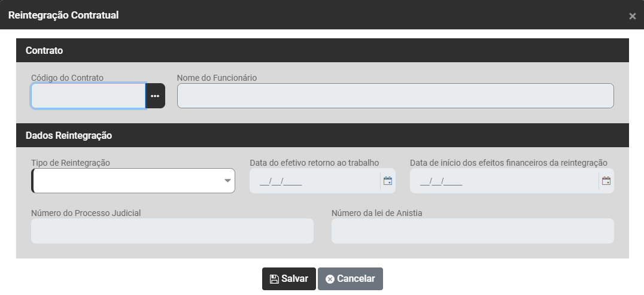644x295 pixels.
Task: Click the Código do Contrato label
Action: point(67,78)
